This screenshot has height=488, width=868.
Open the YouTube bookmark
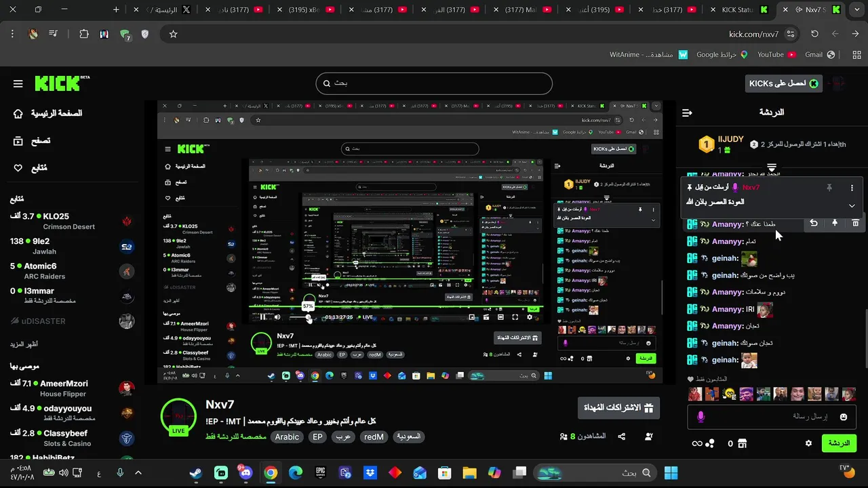pyautogui.click(x=776, y=54)
